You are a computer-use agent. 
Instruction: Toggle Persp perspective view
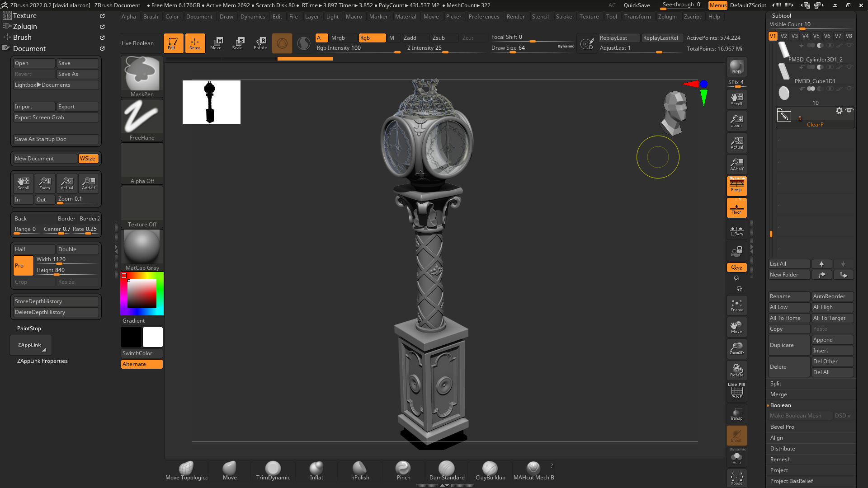pos(736,186)
